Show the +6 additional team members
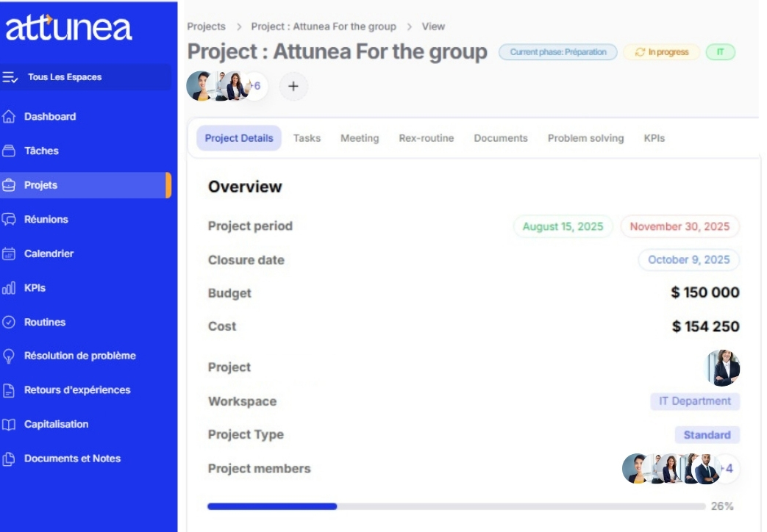 tap(257, 86)
